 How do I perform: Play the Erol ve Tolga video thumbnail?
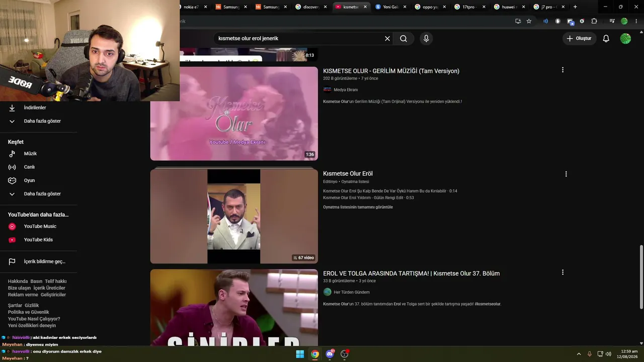(x=234, y=308)
